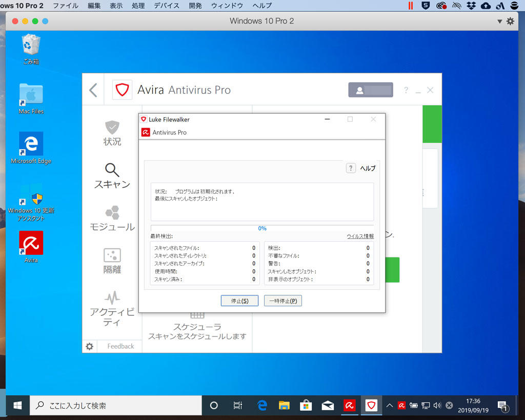This screenshot has height=420, width=525.
Task: Select Windows 10 更新アシスタント desktop shortcut
Action: click(31, 202)
